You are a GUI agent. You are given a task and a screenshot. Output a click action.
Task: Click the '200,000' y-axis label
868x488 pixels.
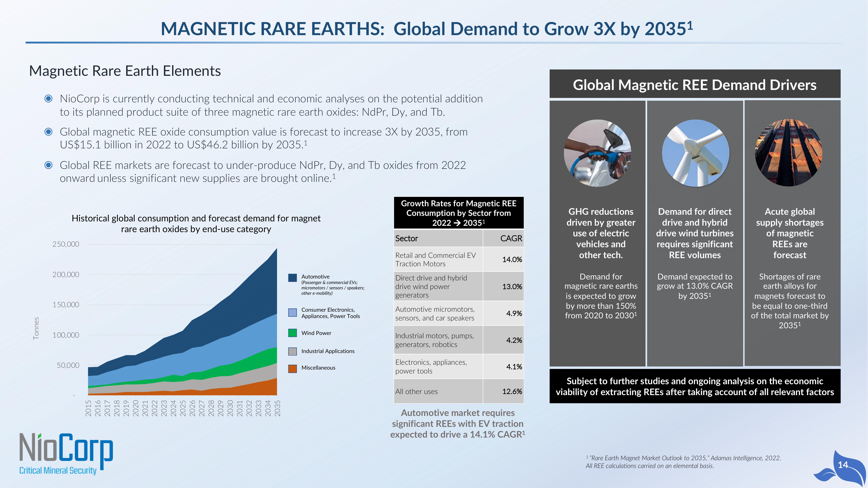tap(66, 274)
